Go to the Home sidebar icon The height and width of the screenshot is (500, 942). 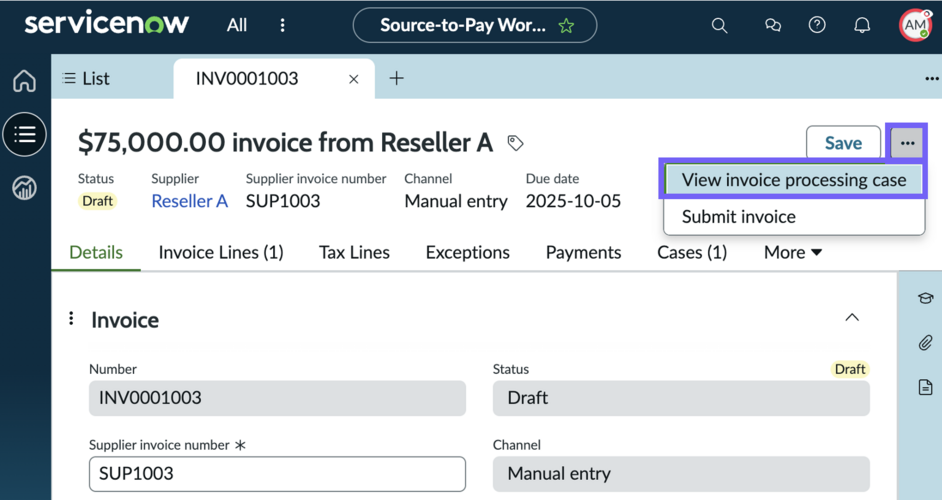click(x=25, y=81)
